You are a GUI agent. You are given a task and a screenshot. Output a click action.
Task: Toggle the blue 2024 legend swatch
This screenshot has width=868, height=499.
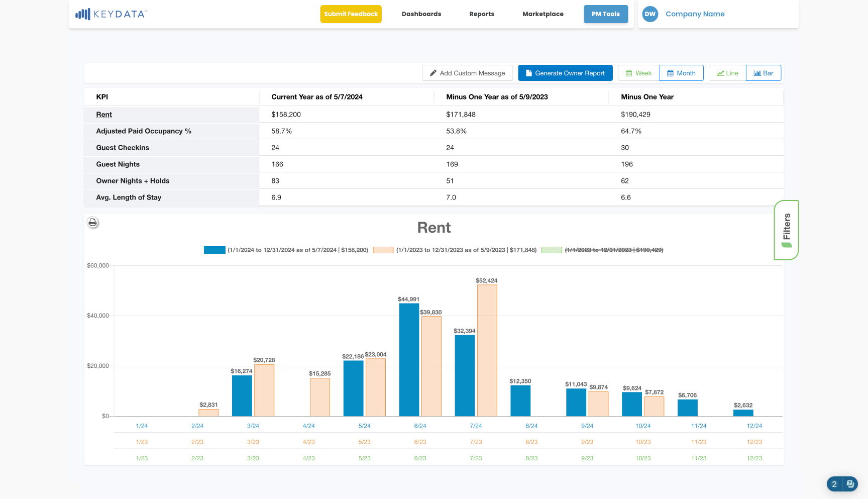coord(214,250)
